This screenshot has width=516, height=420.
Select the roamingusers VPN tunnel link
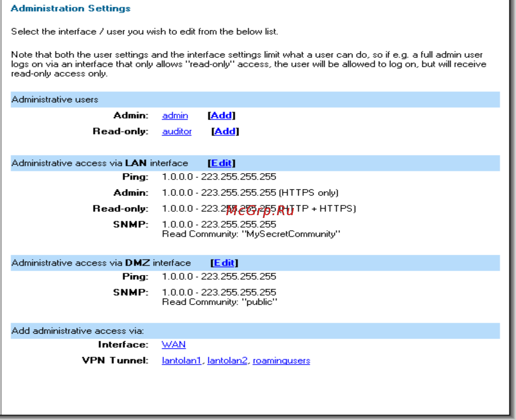[x=281, y=360]
